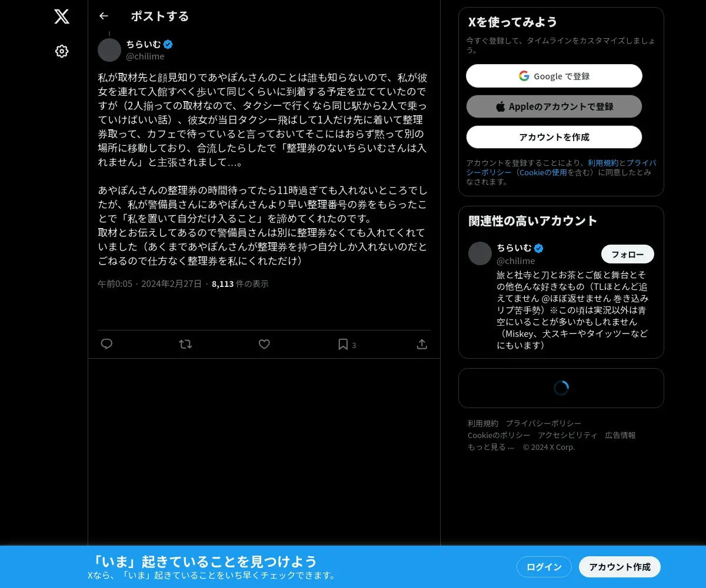Click the X logo icon

62,16
